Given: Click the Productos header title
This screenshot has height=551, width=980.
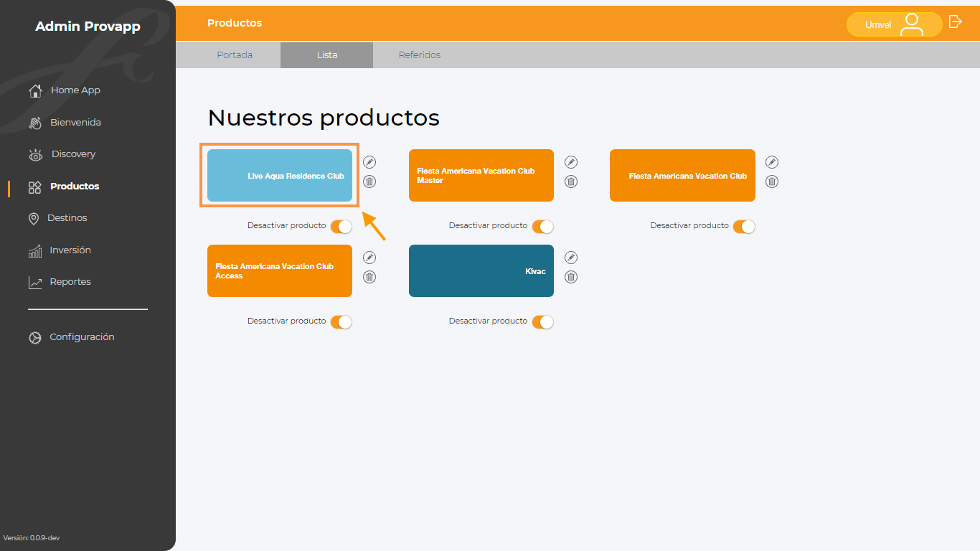Looking at the screenshot, I should (235, 23).
